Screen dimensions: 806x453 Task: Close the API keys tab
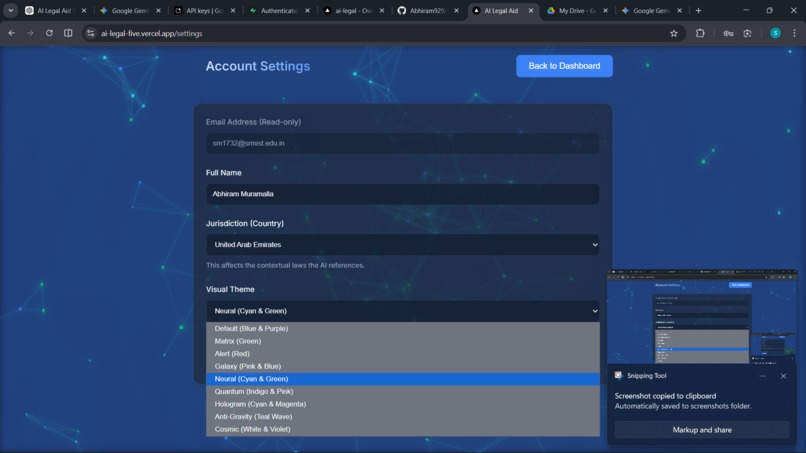[233, 10]
